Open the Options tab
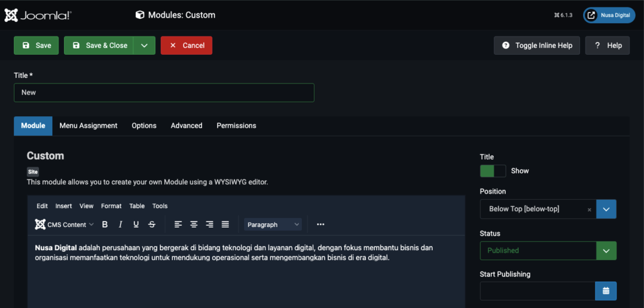The height and width of the screenshot is (308, 644). 144,126
